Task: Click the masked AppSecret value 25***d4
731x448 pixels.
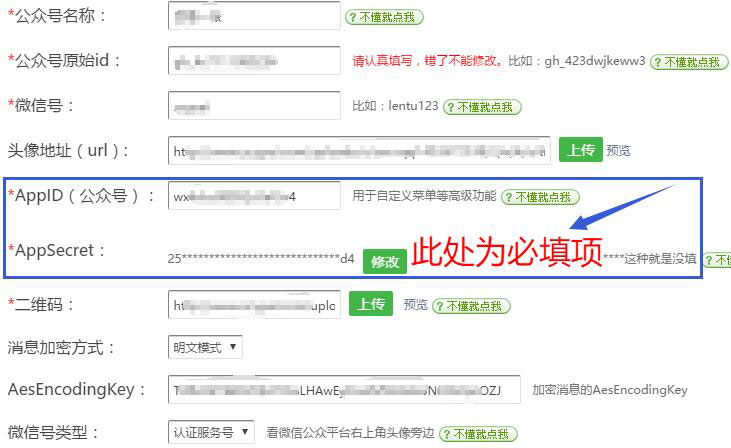Action: [261, 258]
